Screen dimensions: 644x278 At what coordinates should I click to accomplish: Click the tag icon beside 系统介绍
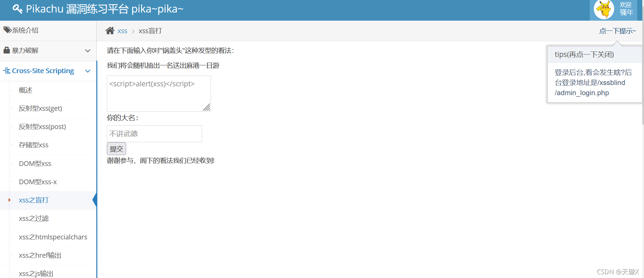[x=7, y=30]
